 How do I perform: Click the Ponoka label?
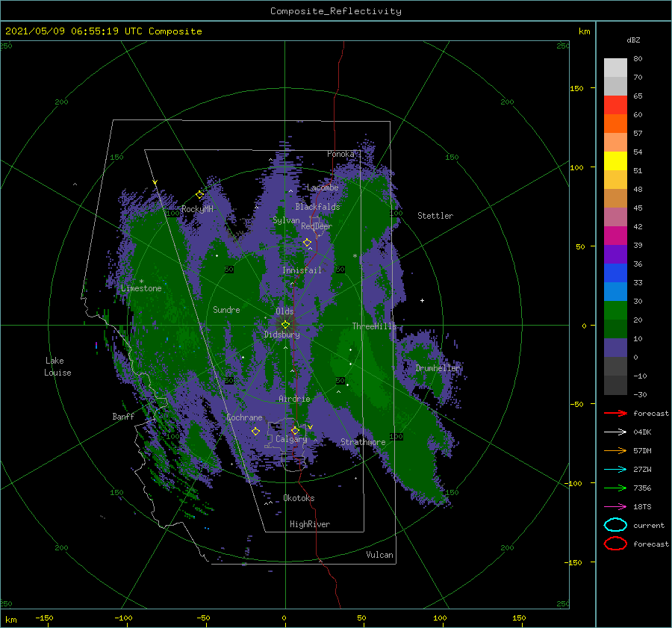[x=340, y=154]
